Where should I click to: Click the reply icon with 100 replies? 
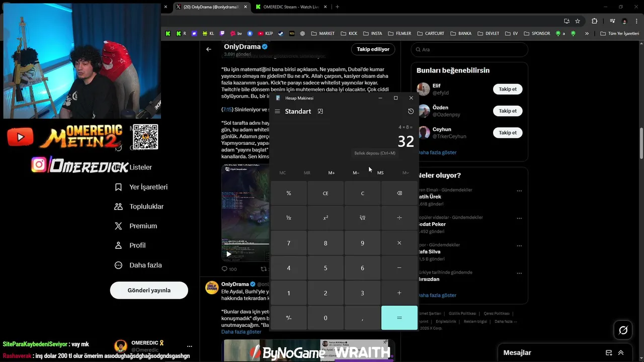[x=229, y=269]
